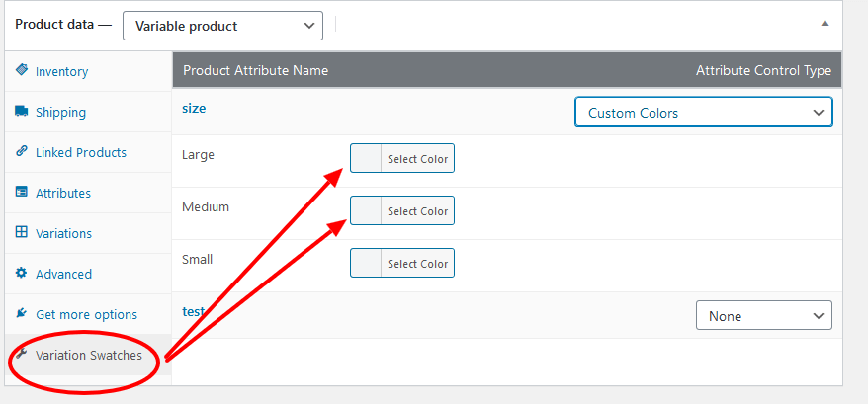Viewport: 868px width, 404px height.
Task: Click the color preview swatch for Small
Action: [x=367, y=264]
